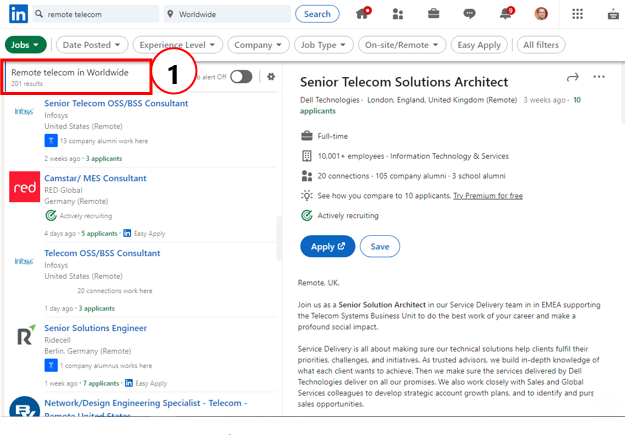Save the Dell Technologies job
625x435 pixels.
[x=380, y=246]
